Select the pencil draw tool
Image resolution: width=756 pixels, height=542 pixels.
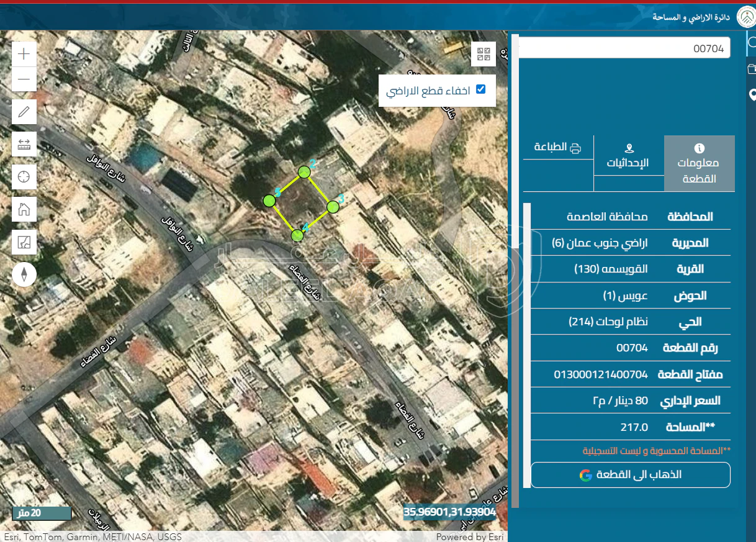pyautogui.click(x=24, y=112)
